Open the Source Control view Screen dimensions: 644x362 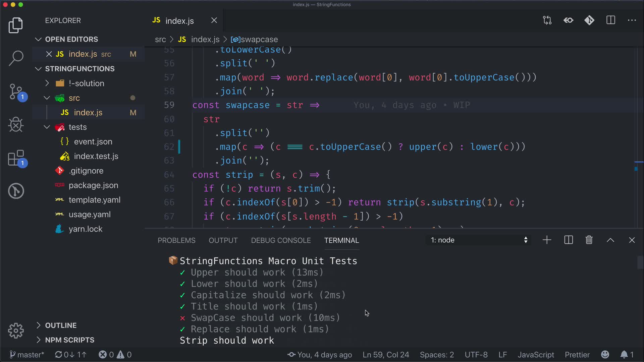point(16,92)
